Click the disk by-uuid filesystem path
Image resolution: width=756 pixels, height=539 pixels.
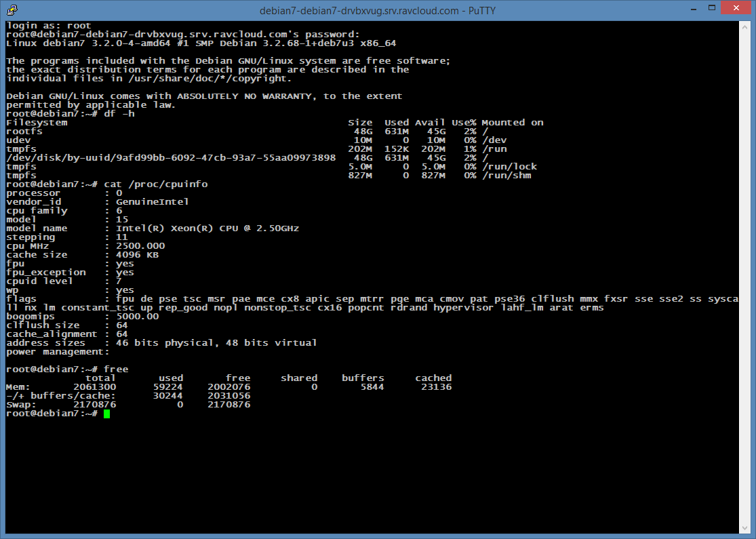click(171, 158)
